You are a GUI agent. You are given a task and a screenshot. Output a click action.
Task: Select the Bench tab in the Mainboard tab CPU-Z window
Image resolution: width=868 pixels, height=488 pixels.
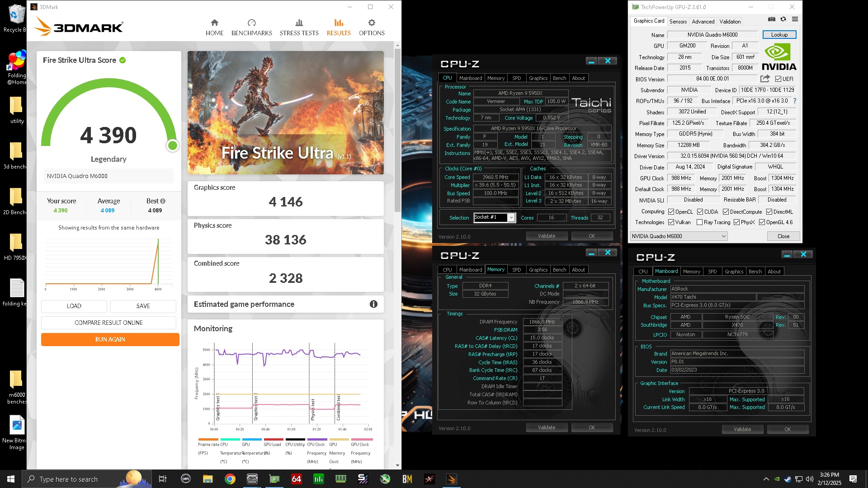(x=755, y=272)
